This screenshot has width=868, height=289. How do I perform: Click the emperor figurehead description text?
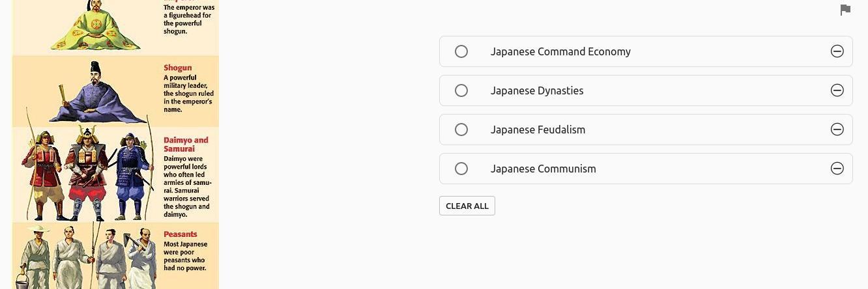tap(188, 20)
